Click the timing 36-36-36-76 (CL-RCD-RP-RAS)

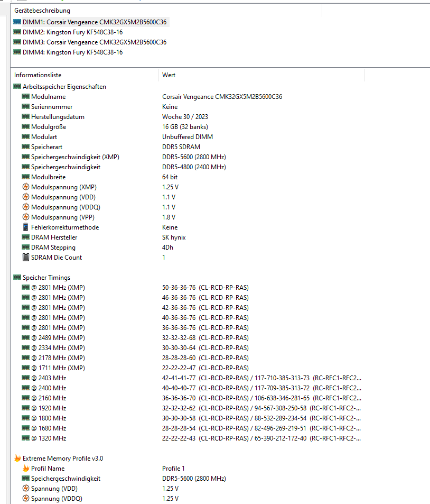pyautogui.click(x=205, y=328)
